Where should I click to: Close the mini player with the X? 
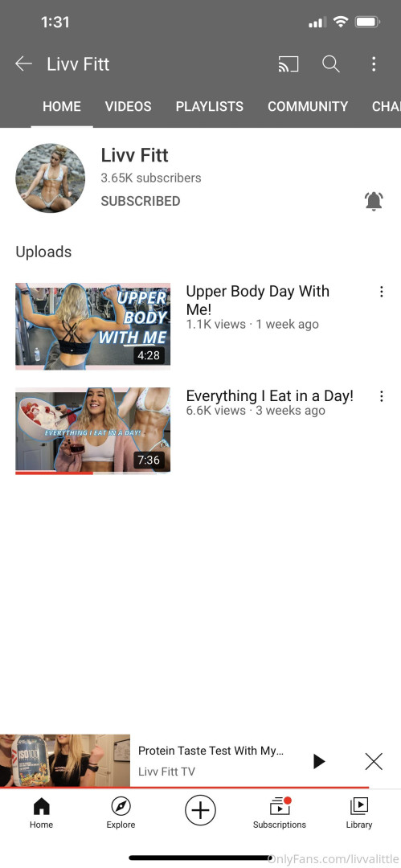click(x=374, y=761)
